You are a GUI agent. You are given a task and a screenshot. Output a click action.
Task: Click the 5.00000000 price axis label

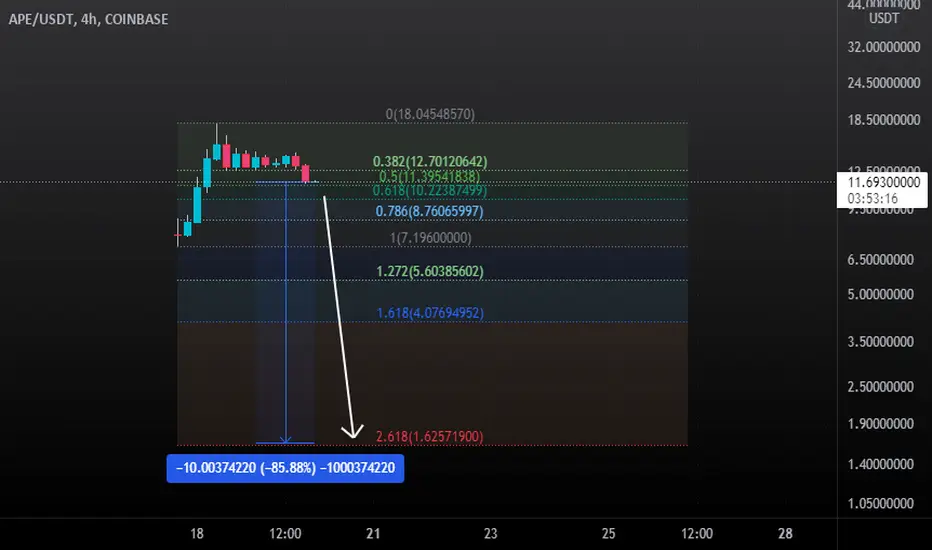coord(880,294)
